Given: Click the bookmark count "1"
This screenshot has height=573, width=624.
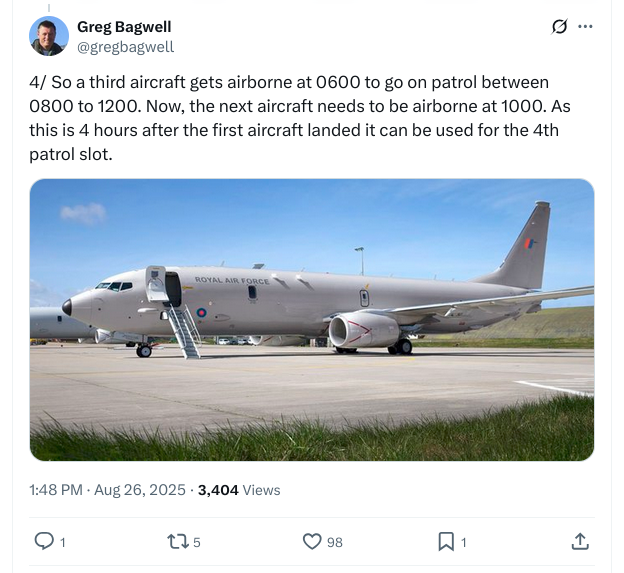Looking at the screenshot, I should (464, 542).
